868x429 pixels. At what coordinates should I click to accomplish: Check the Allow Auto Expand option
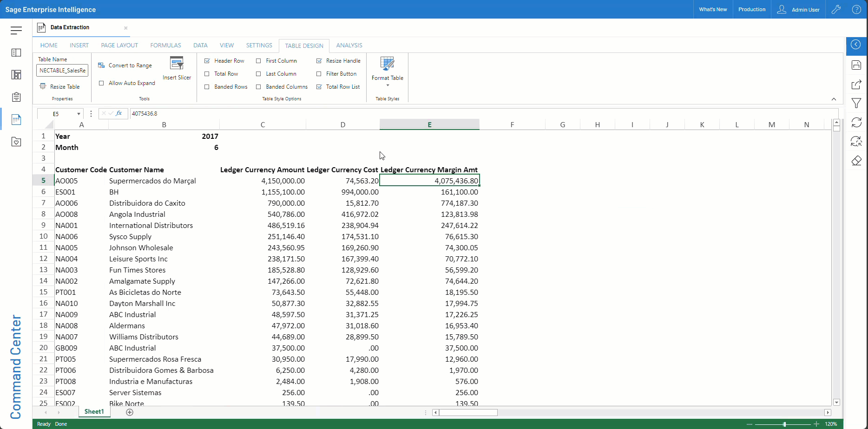(101, 83)
